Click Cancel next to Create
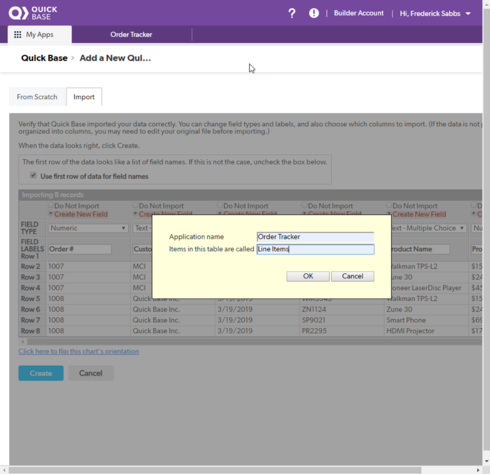 click(x=91, y=373)
